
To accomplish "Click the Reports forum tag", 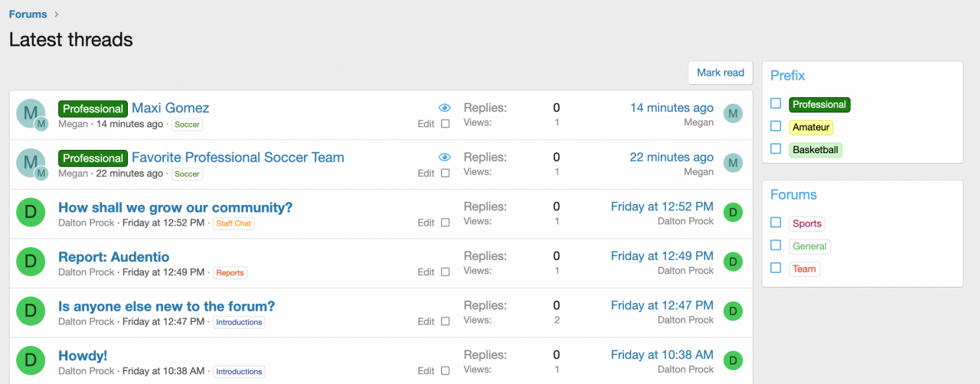I will coord(230,272).
